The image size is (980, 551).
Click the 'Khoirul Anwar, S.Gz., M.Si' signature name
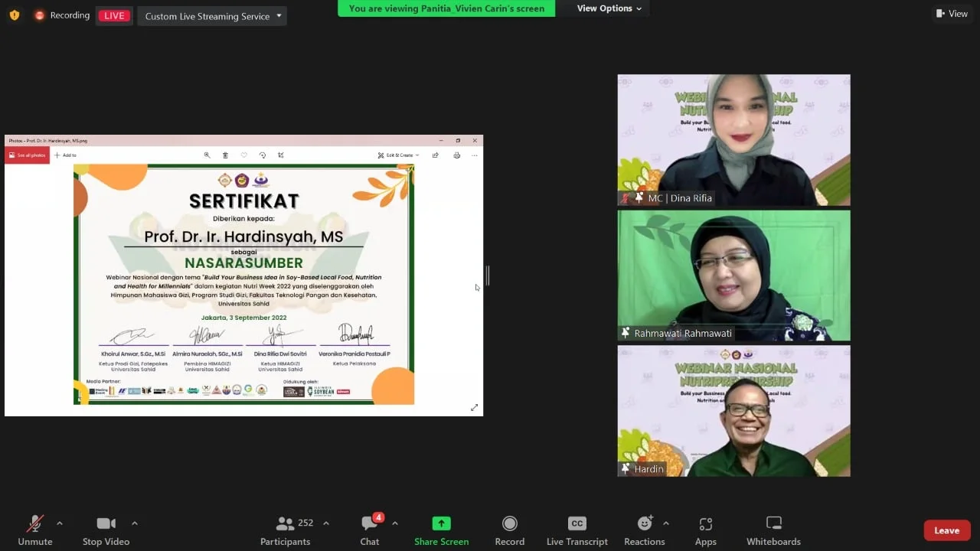133,354
